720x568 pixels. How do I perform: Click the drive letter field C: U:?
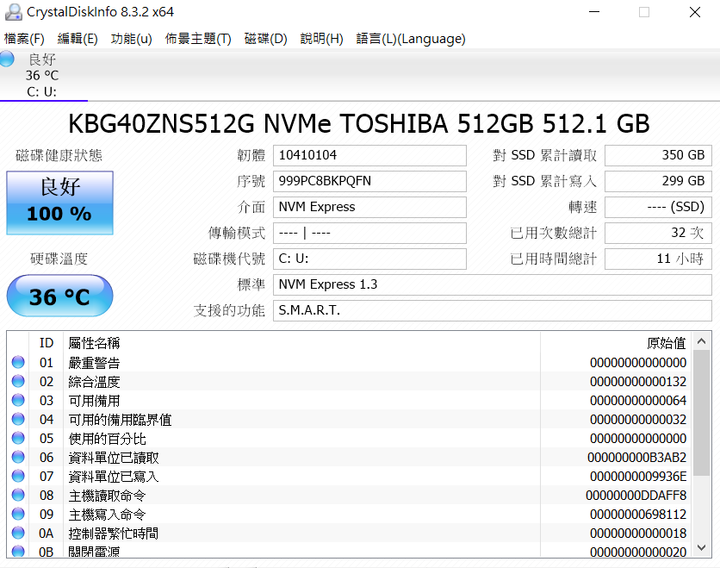(370, 259)
